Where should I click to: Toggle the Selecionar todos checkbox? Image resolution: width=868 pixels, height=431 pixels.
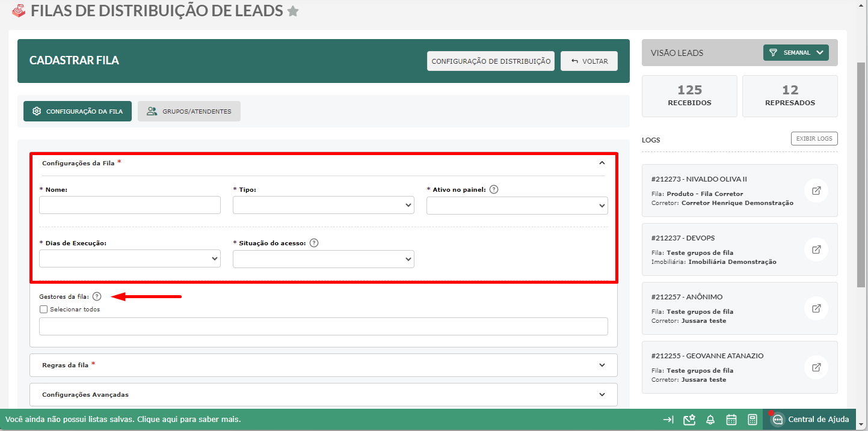[43, 310]
